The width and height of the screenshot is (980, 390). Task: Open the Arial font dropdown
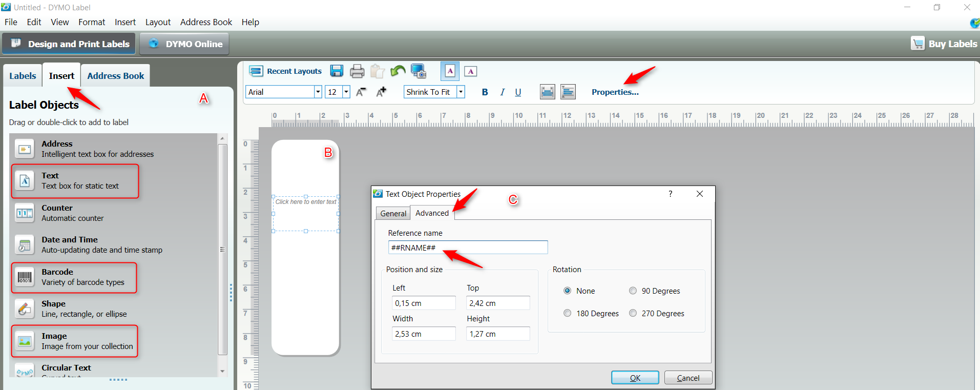click(318, 92)
